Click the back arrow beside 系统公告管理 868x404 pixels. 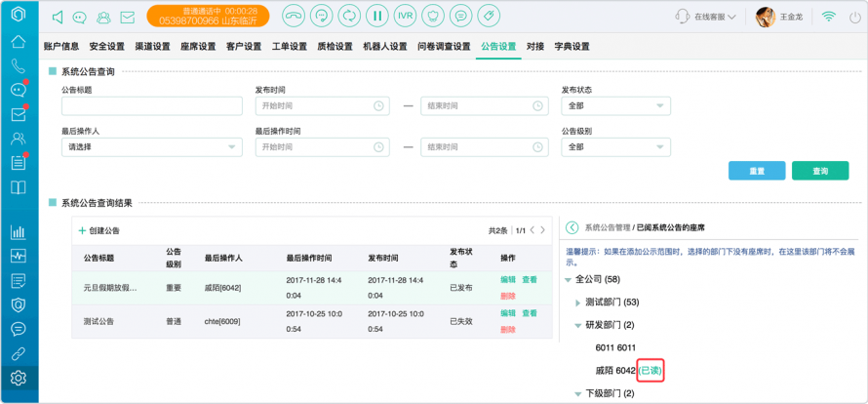[572, 227]
